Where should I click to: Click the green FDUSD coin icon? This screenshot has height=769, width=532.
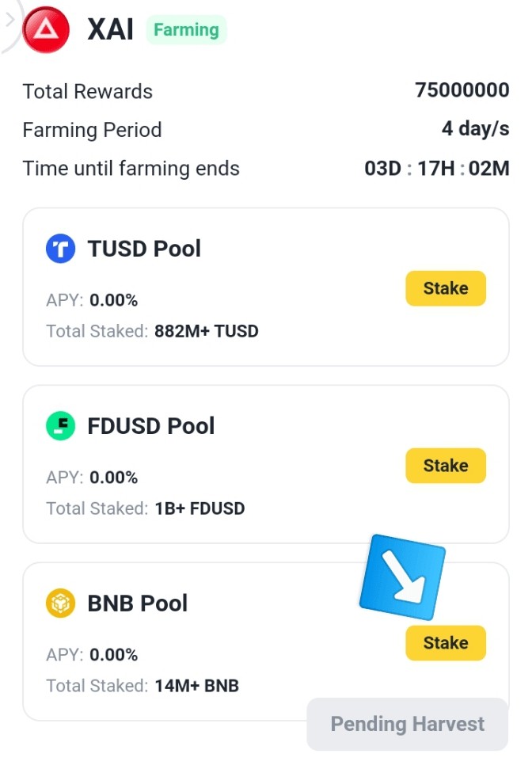click(x=60, y=426)
